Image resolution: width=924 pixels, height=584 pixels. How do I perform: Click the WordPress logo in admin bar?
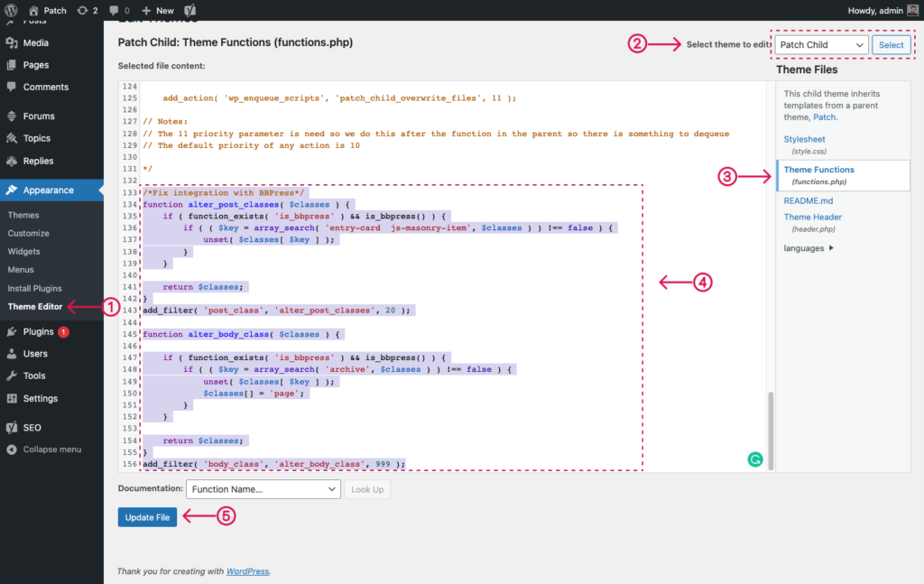[x=12, y=10]
